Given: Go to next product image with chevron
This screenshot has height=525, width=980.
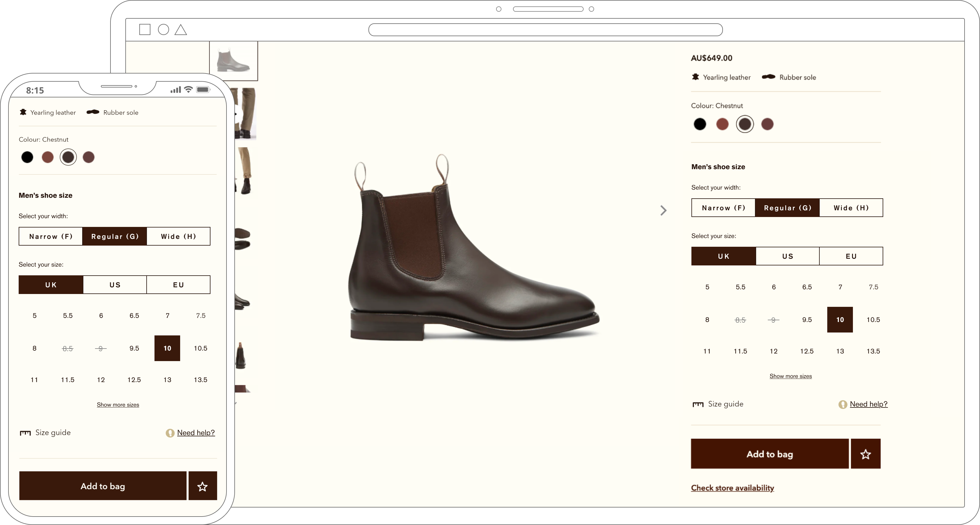Looking at the screenshot, I should click(663, 211).
